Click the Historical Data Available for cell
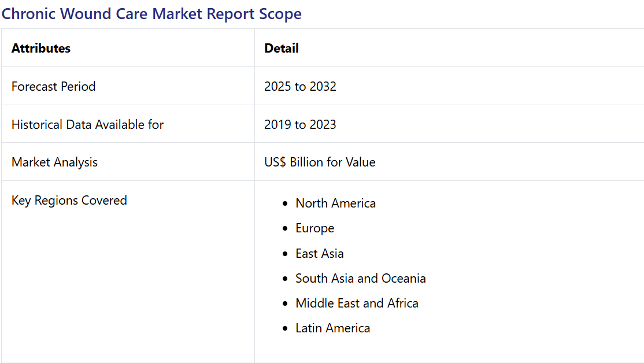Viewport: 644px width, 363px height. (x=87, y=125)
